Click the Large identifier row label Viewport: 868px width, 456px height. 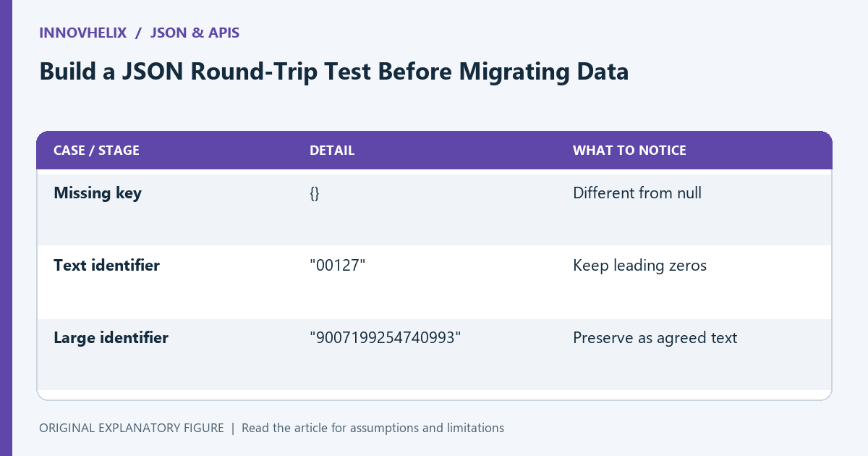click(111, 338)
